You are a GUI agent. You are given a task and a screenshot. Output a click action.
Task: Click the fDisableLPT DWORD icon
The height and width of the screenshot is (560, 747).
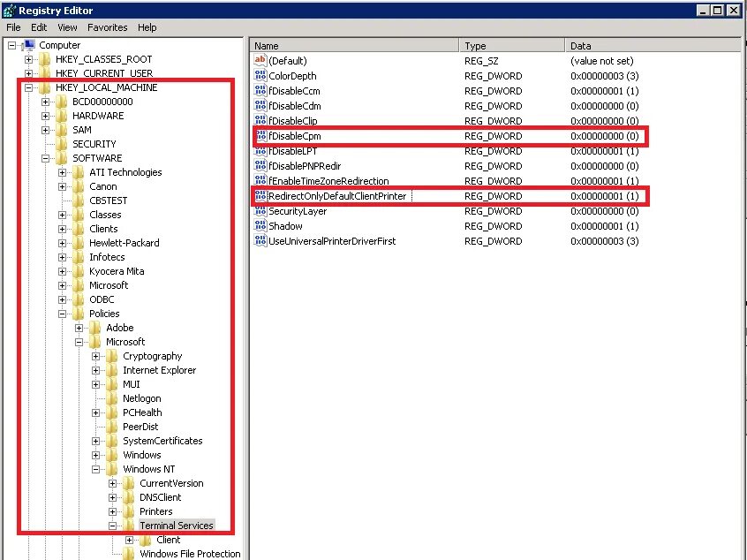pyautogui.click(x=260, y=151)
